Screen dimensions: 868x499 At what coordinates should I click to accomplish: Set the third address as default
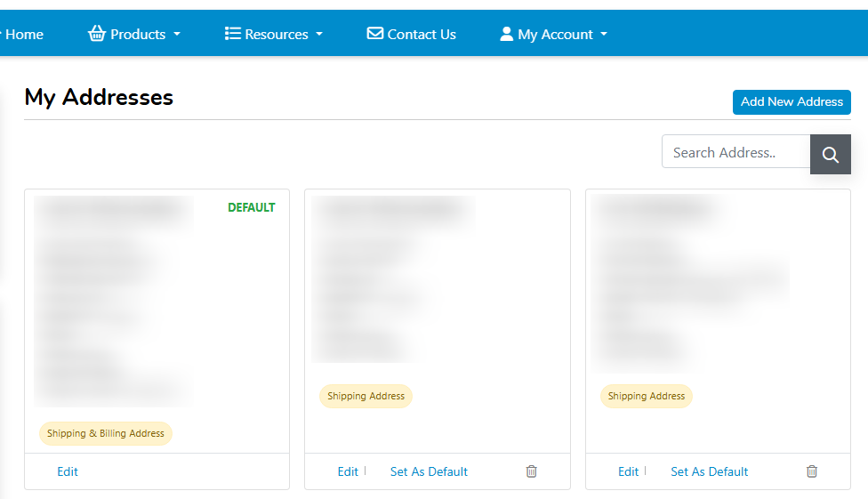point(709,471)
